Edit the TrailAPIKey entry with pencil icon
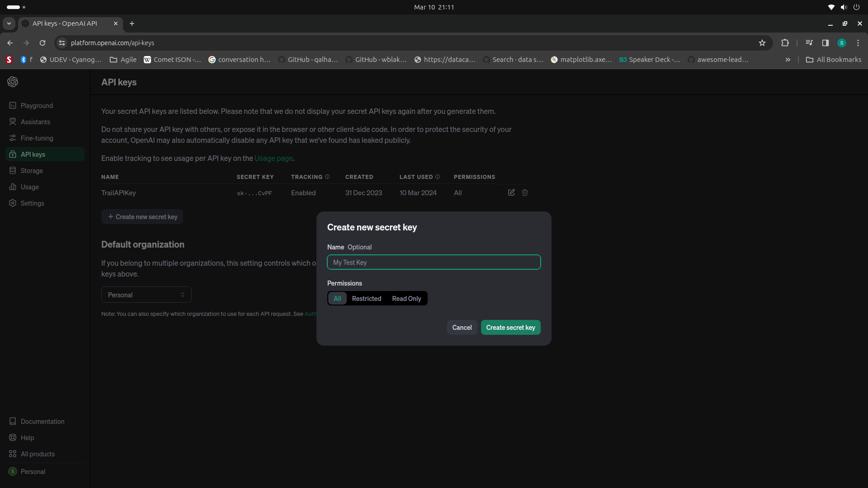Screen dimensions: 868x488 (x=511, y=192)
